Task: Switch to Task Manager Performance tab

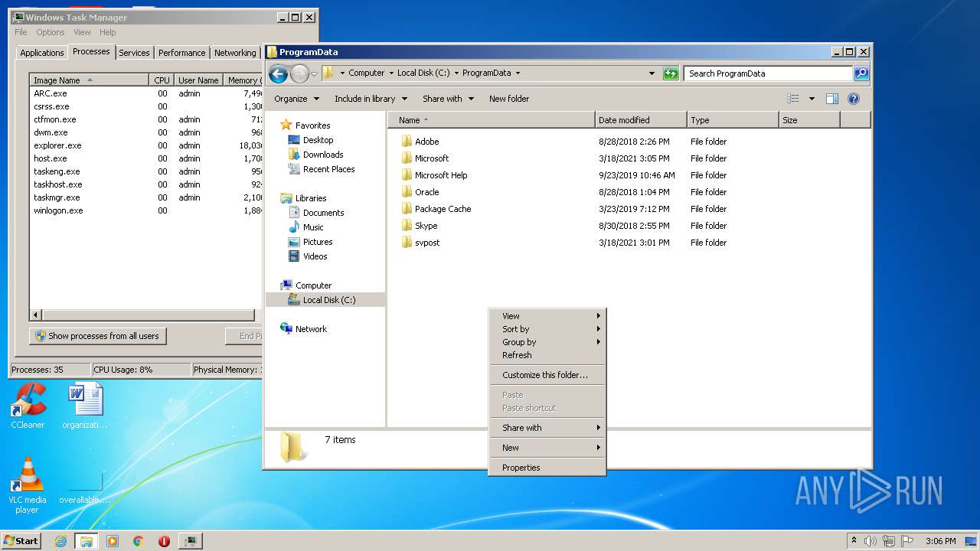Action: 181,53
